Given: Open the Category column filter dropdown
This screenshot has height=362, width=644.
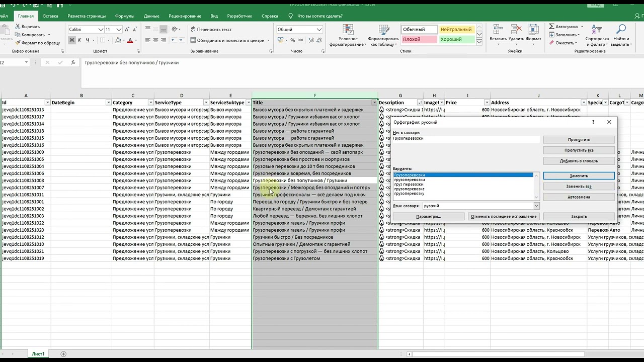Looking at the screenshot, I should pyautogui.click(x=150, y=103).
